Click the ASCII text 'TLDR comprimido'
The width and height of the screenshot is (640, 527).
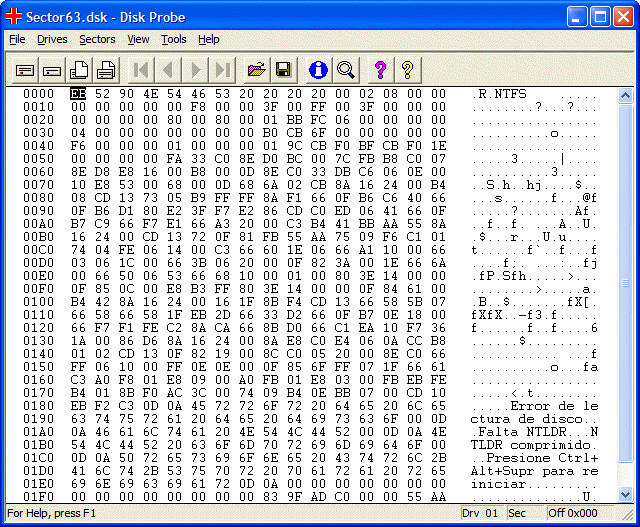531,445
